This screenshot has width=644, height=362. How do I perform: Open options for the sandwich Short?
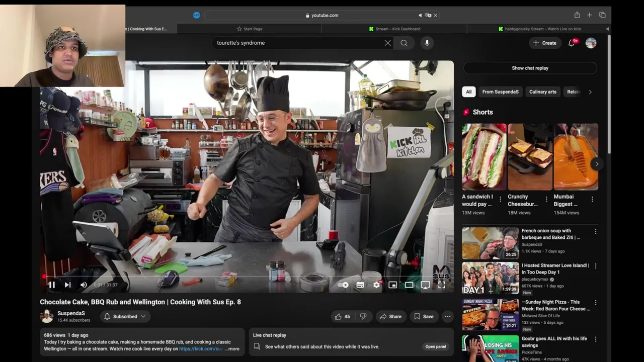pyautogui.click(x=500, y=200)
